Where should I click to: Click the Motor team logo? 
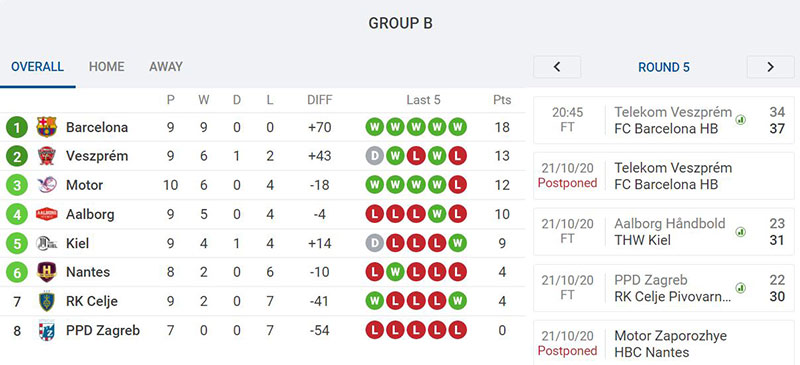coord(47,185)
